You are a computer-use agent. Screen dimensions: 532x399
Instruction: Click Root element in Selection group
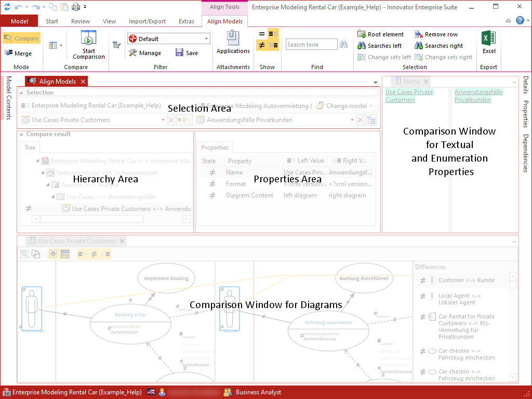[380, 34]
